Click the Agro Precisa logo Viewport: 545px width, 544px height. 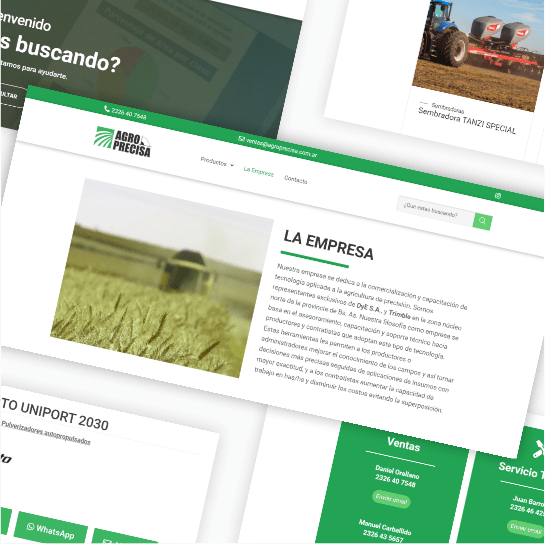[x=122, y=142]
